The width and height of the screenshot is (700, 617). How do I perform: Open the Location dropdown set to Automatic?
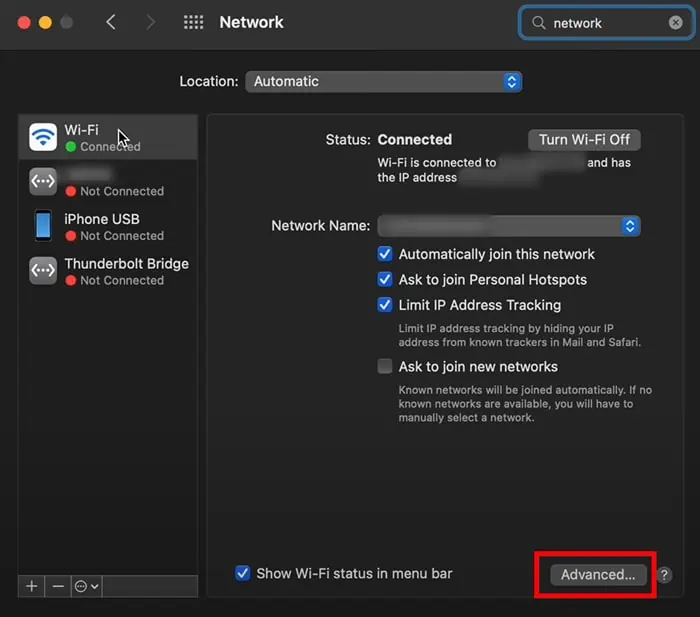[x=383, y=82]
